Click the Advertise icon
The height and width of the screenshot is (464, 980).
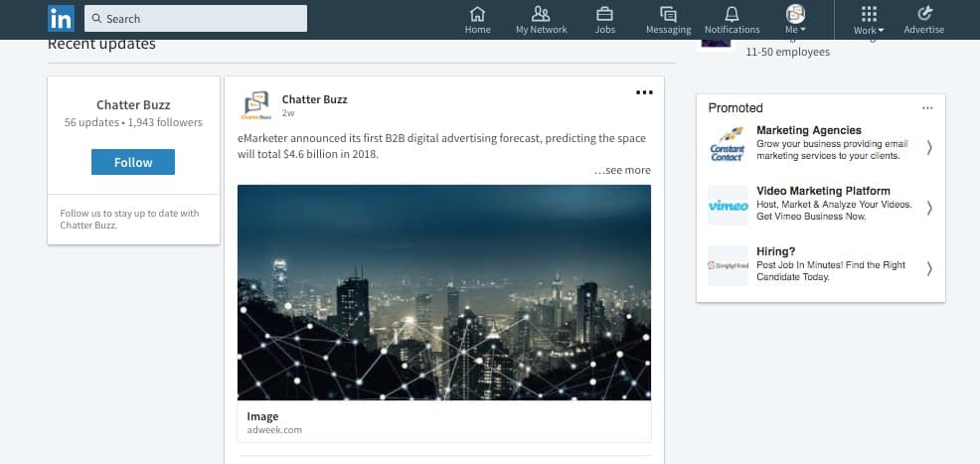point(923,14)
